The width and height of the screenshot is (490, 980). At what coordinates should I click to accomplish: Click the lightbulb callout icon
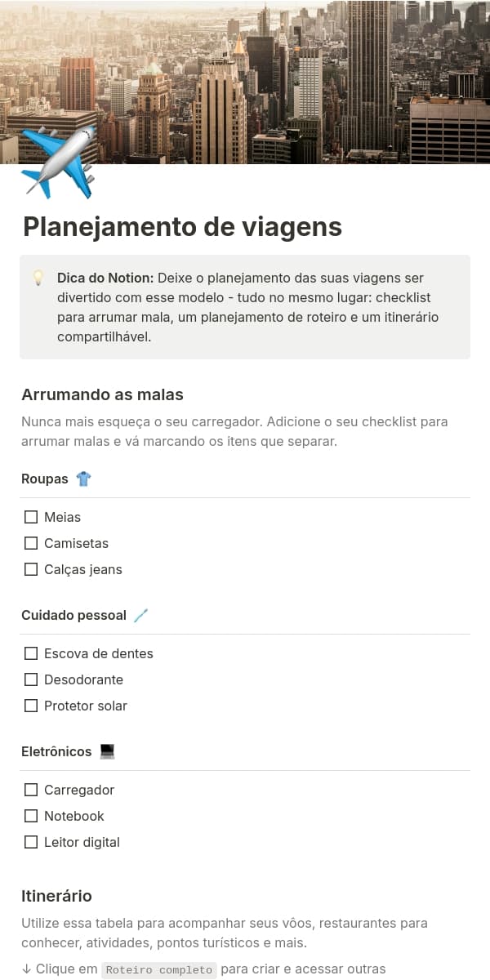pos(38,278)
